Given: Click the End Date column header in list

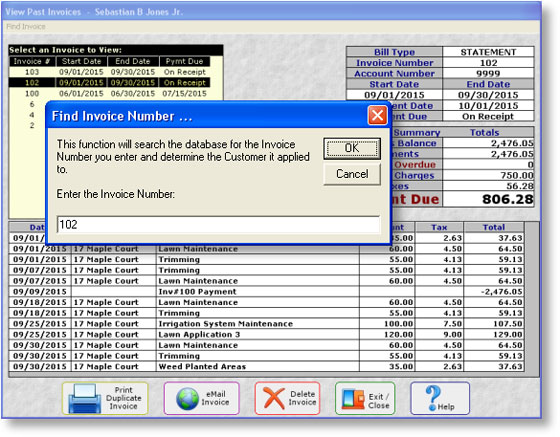Looking at the screenshot, I should point(132,61).
